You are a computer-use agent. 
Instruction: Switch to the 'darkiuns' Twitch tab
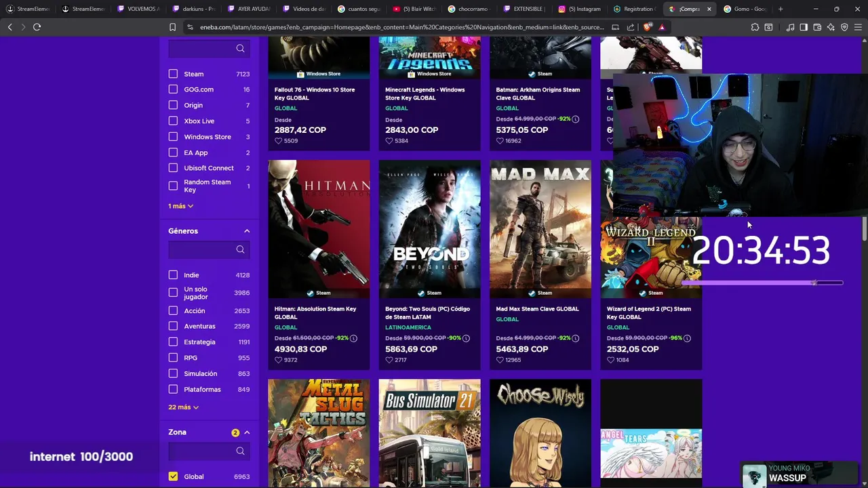[x=194, y=9]
